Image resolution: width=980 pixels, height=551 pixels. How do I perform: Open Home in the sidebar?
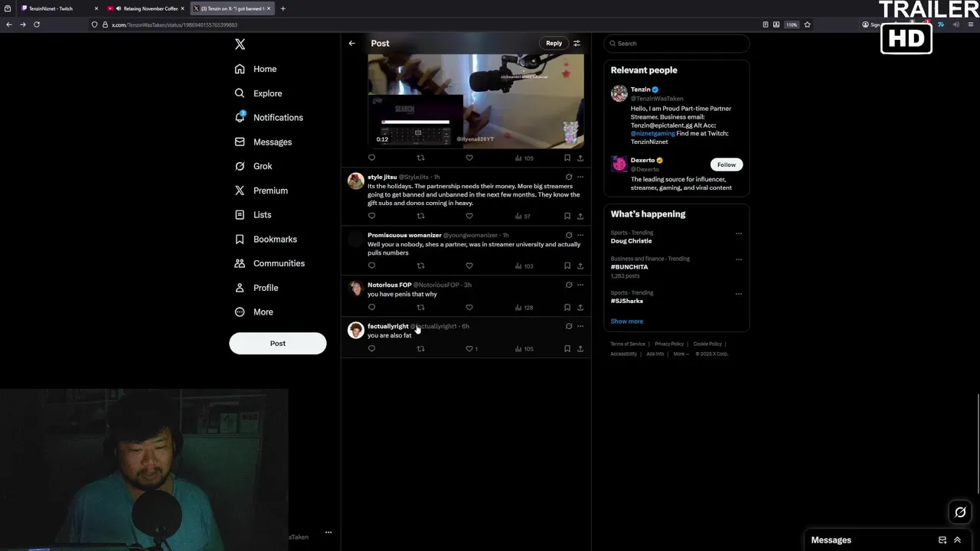tap(256, 69)
